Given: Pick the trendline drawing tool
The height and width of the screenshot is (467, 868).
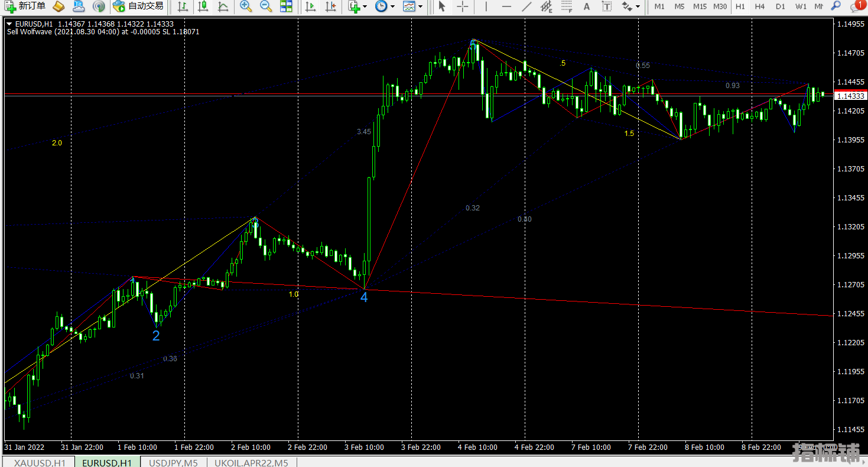Looking at the screenshot, I should click(526, 7).
